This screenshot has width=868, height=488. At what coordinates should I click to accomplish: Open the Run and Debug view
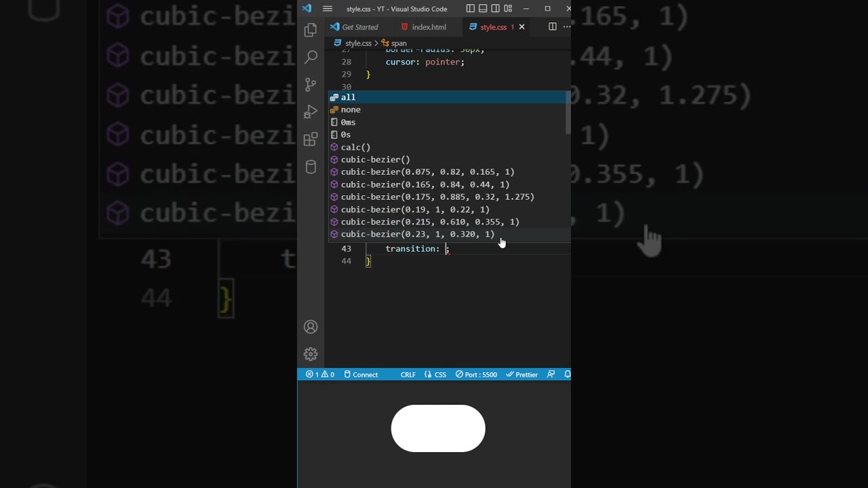[x=311, y=112]
